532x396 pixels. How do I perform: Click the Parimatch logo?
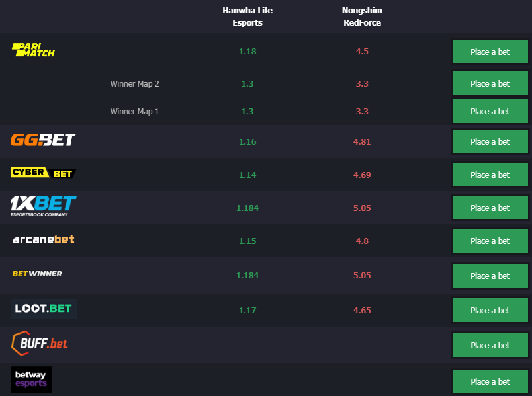tap(33, 50)
